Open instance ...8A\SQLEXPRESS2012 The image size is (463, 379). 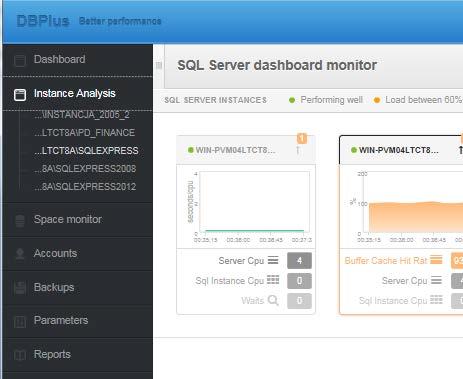point(85,187)
